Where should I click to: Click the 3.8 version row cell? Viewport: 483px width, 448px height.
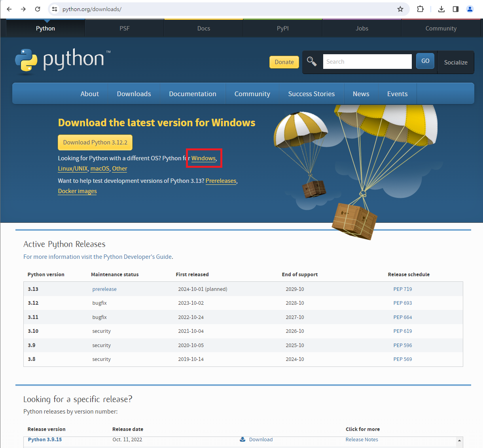(32, 359)
